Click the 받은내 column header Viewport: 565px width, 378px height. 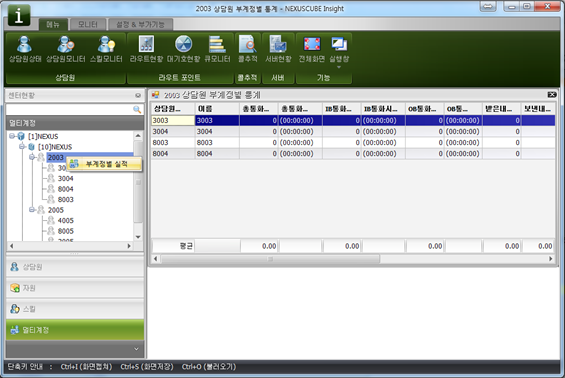click(x=502, y=109)
